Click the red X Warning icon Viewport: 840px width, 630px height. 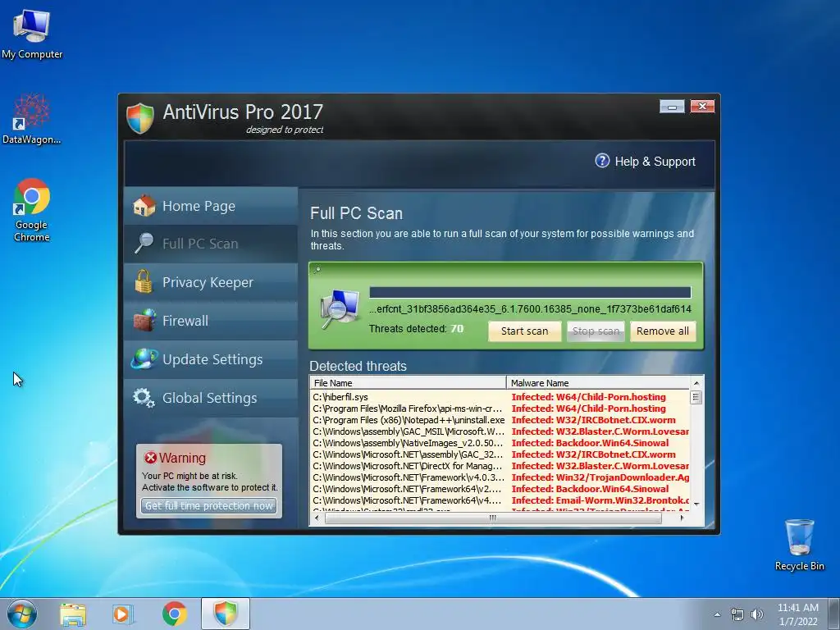[151, 458]
